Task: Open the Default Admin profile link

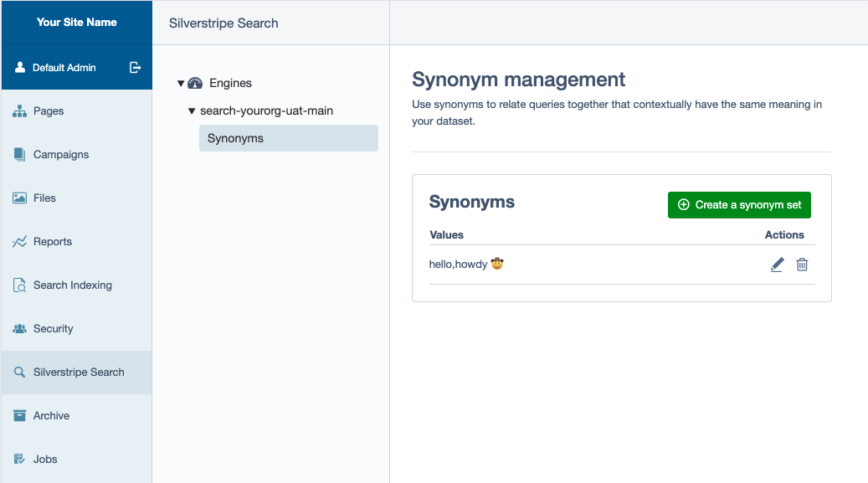Action: (64, 68)
